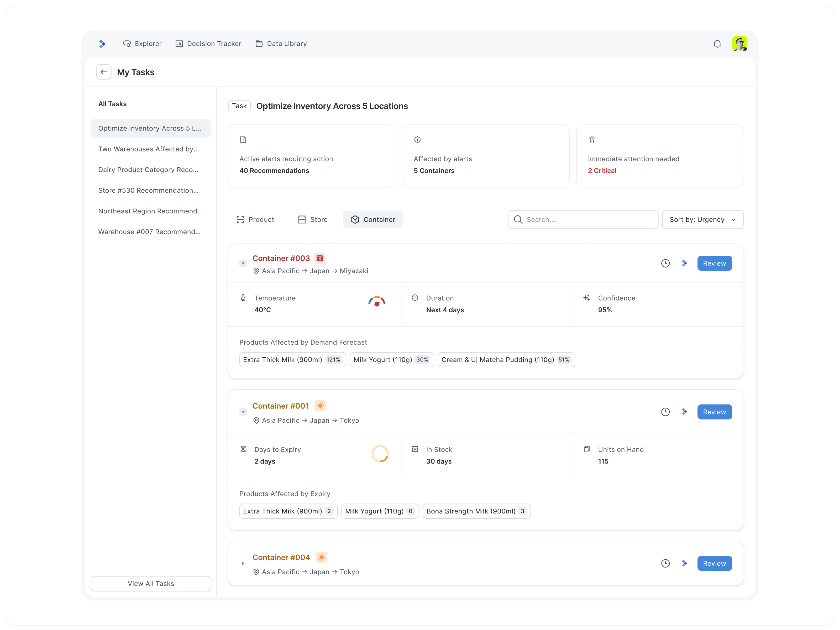Select the clock icon on Container #003

click(x=665, y=263)
